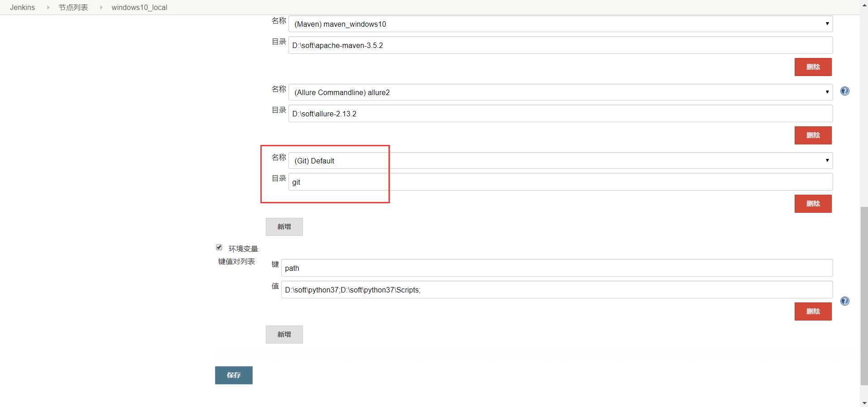Open help icon beside the path environment variable
This screenshot has width=868, height=407.
pyautogui.click(x=844, y=301)
